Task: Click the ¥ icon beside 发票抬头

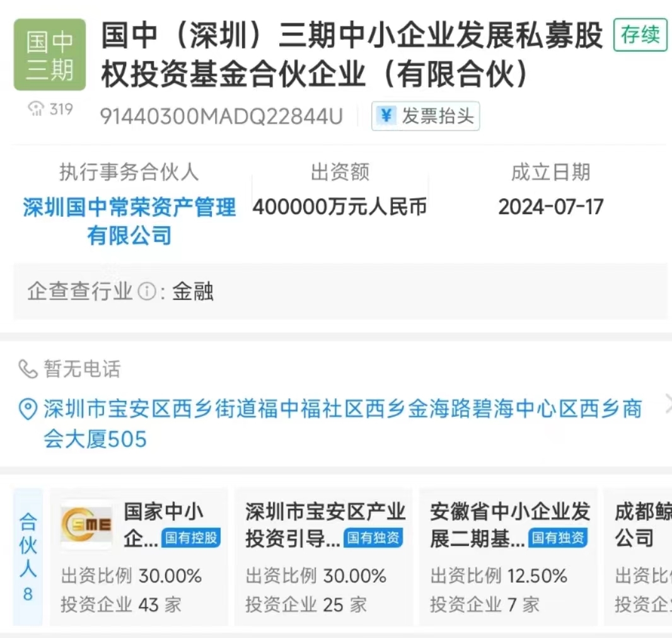Action: pyautogui.click(x=386, y=116)
